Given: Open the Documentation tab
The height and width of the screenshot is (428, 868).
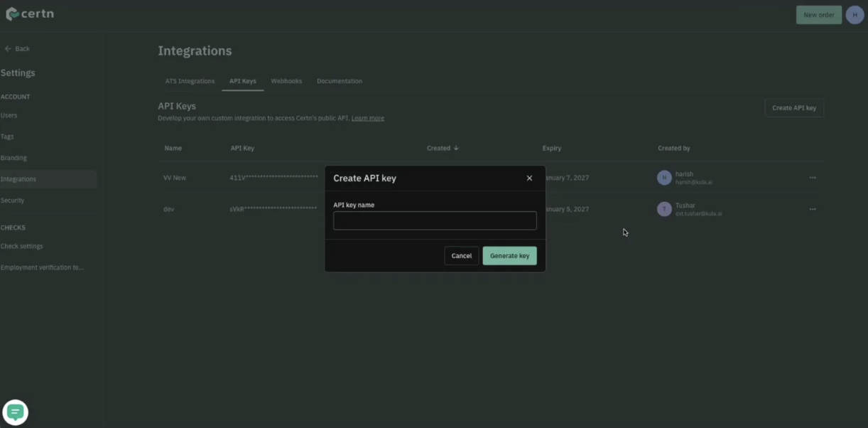Looking at the screenshot, I should (x=339, y=81).
